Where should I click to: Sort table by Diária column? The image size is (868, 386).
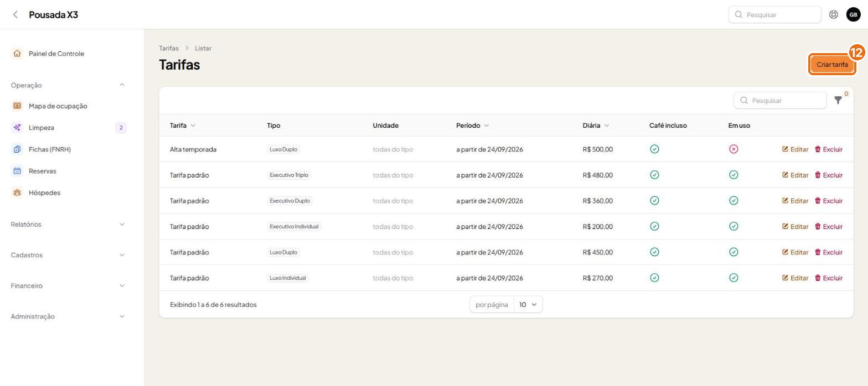596,126
